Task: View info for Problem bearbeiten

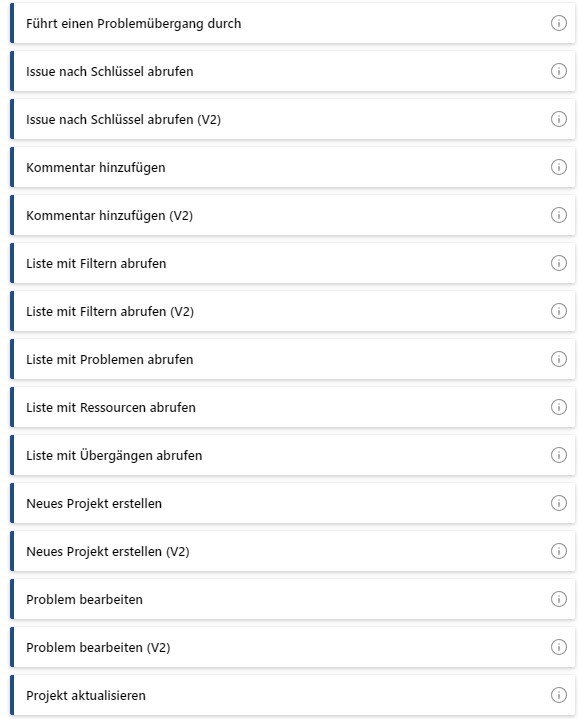Action: click(x=558, y=599)
